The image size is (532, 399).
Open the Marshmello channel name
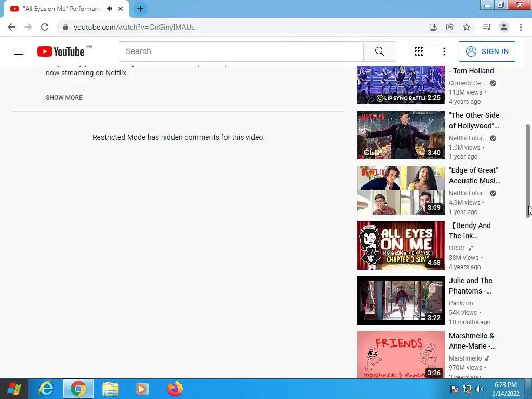465,358
